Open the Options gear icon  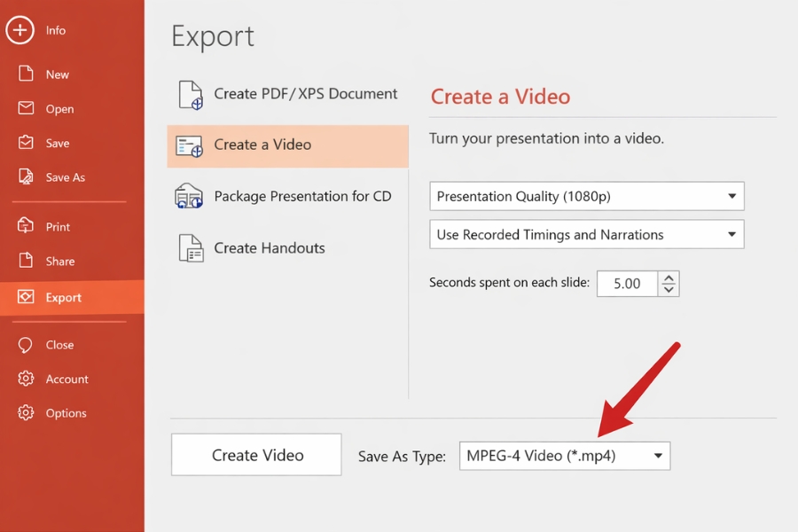[x=27, y=412]
